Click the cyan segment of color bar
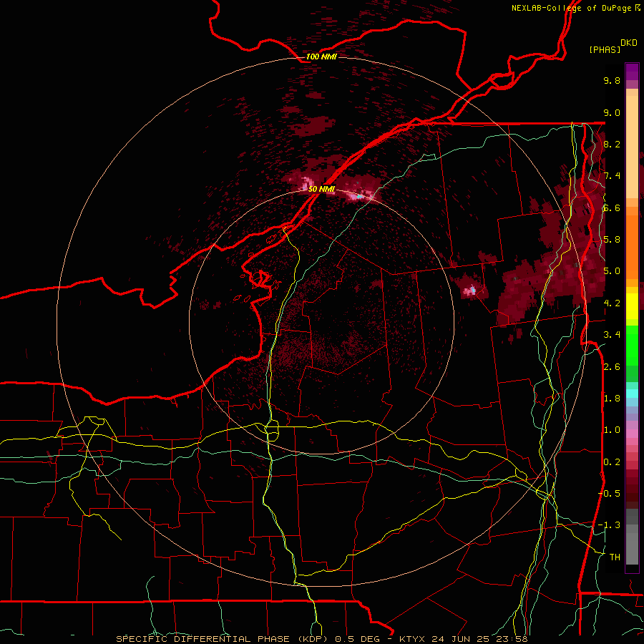Viewport: 644px width, 644px height. pos(632,394)
